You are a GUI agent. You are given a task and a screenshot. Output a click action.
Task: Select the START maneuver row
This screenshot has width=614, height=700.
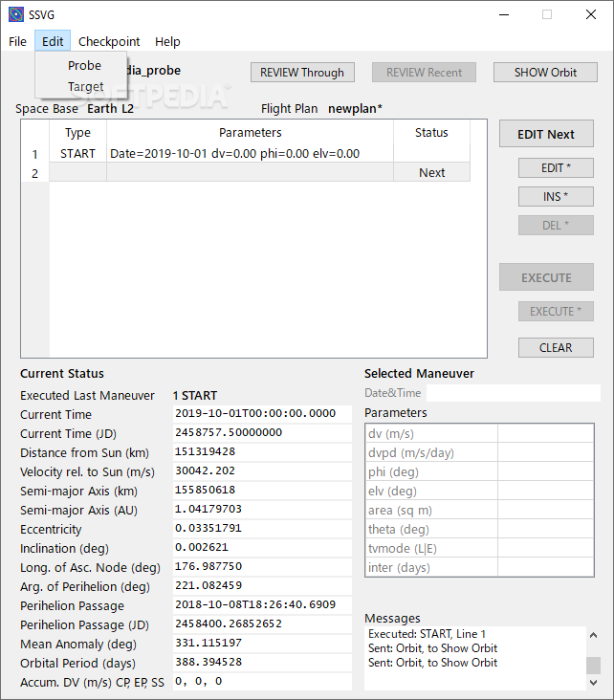click(x=259, y=154)
